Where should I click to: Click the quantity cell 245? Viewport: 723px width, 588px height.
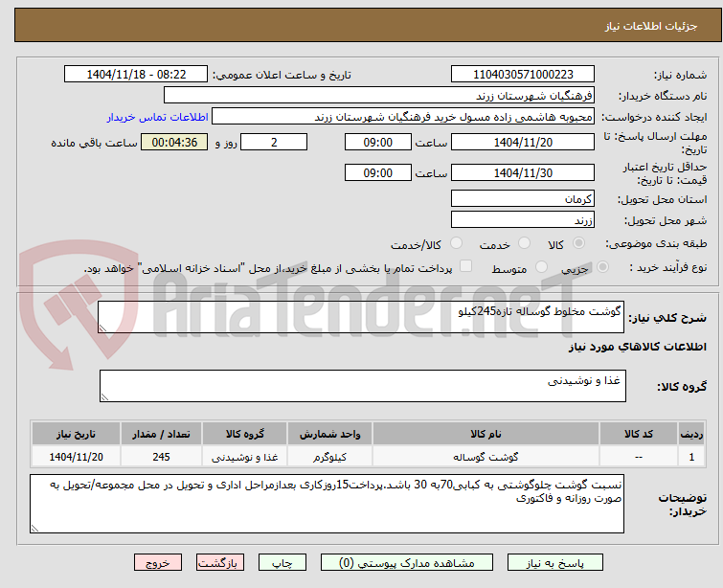pyautogui.click(x=162, y=457)
